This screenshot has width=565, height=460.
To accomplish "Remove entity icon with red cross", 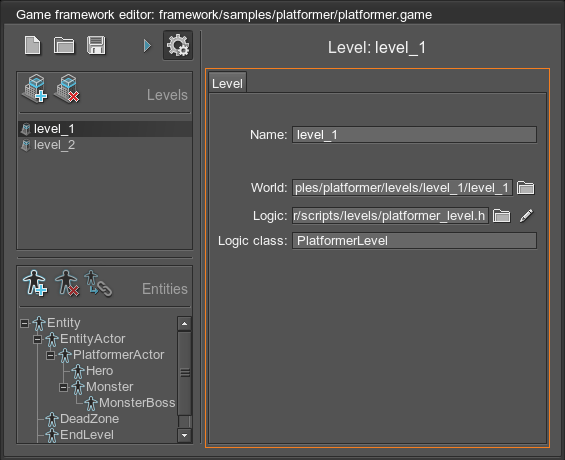I will point(67,283).
